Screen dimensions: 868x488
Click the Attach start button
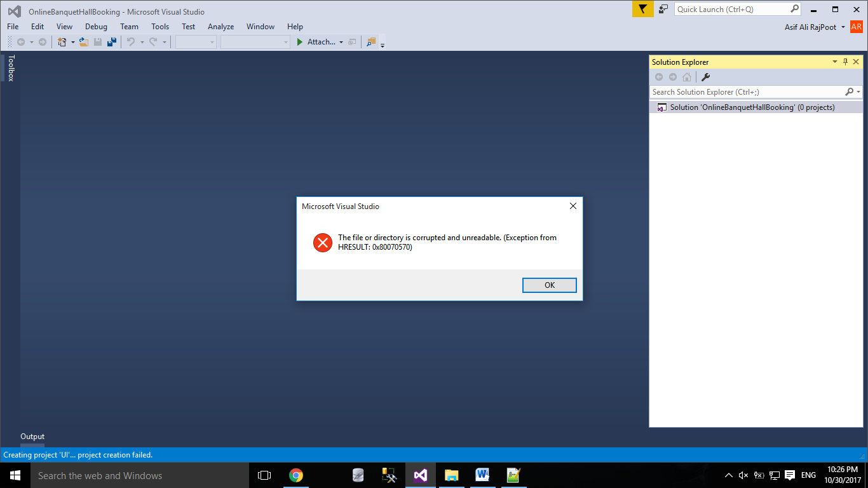click(x=316, y=42)
